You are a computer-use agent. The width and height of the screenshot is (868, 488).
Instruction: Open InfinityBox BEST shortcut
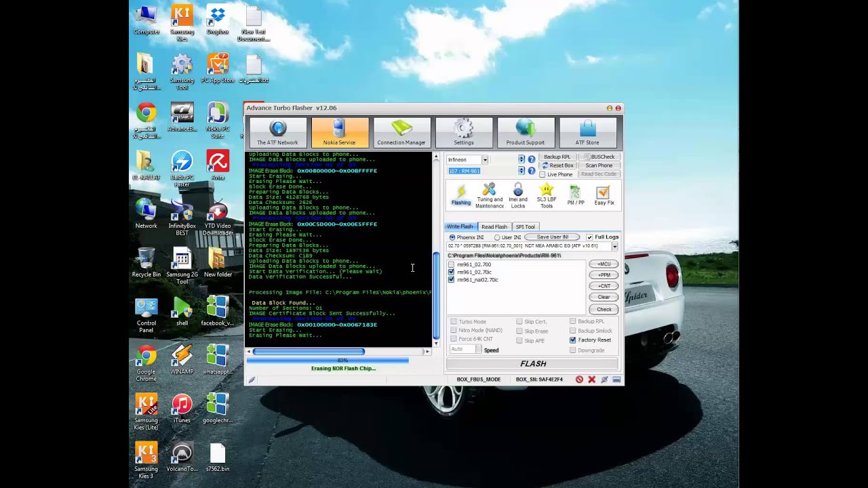point(182,218)
